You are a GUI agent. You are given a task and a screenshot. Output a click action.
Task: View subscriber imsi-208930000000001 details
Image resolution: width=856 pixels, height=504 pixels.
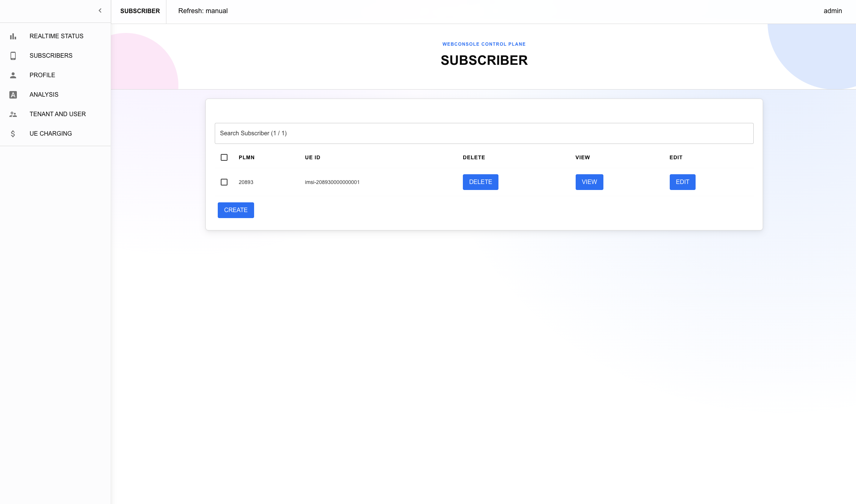pyautogui.click(x=589, y=182)
